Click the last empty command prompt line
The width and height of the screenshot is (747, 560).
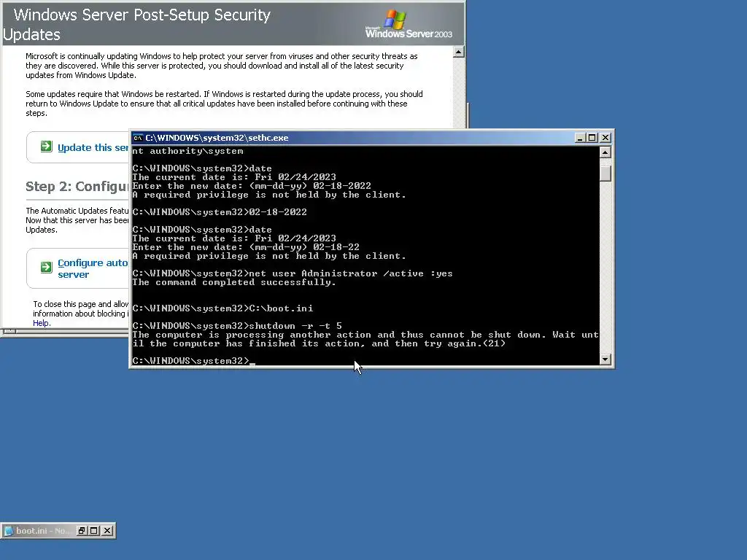coord(194,361)
